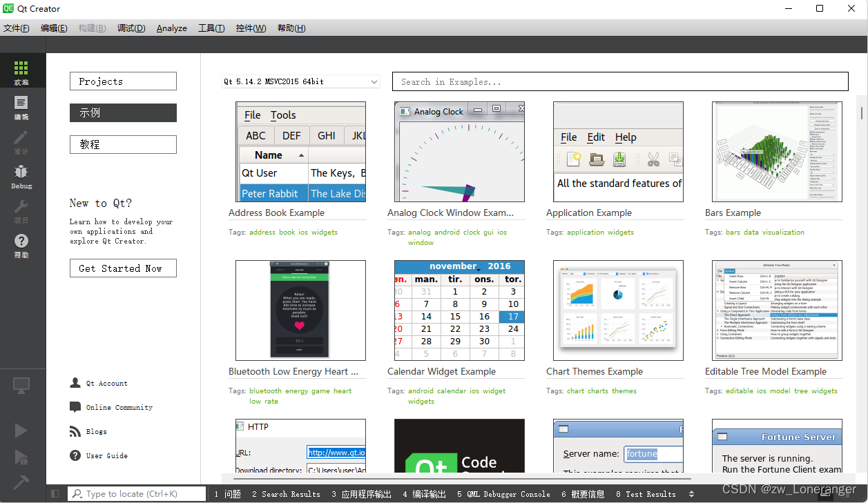Open the Bars Example thumbnail

778,152
